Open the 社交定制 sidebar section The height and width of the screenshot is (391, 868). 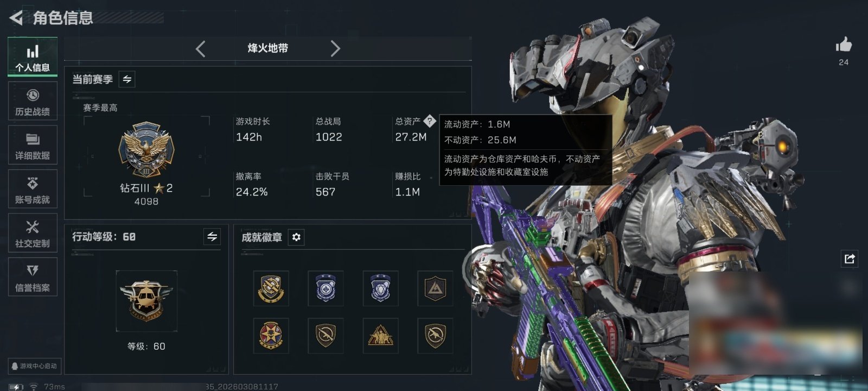pyautogui.click(x=33, y=233)
